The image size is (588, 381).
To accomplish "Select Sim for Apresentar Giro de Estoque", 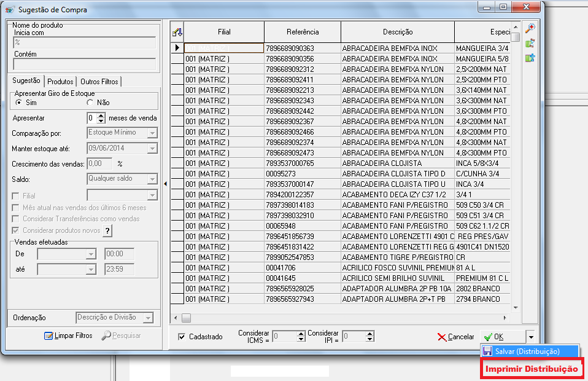I will click(x=18, y=103).
